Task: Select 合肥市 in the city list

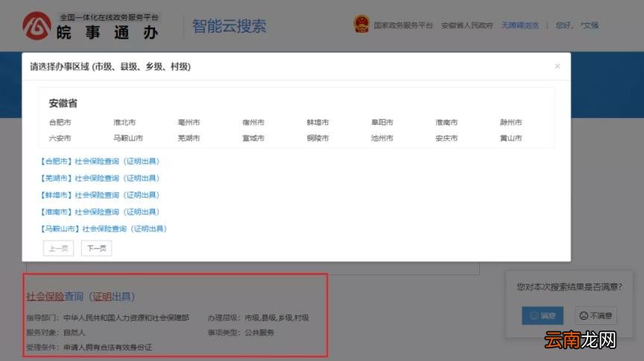Action: [x=60, y=122]
